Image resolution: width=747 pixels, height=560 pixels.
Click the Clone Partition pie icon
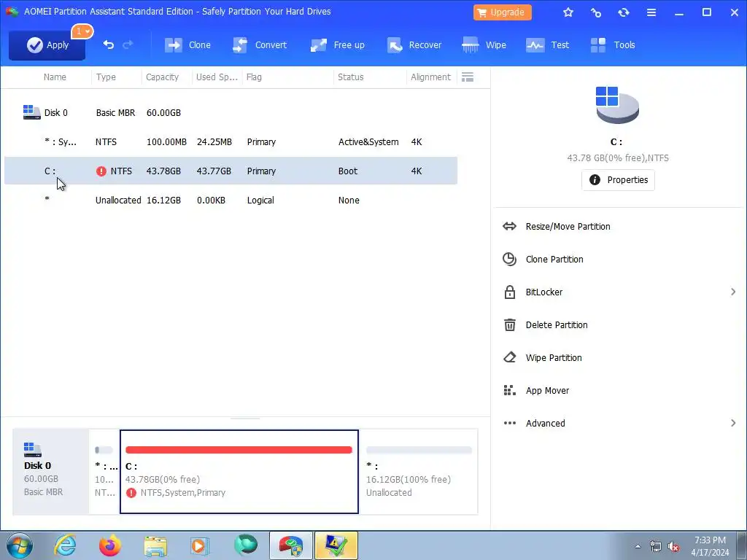tap(510, 259)
